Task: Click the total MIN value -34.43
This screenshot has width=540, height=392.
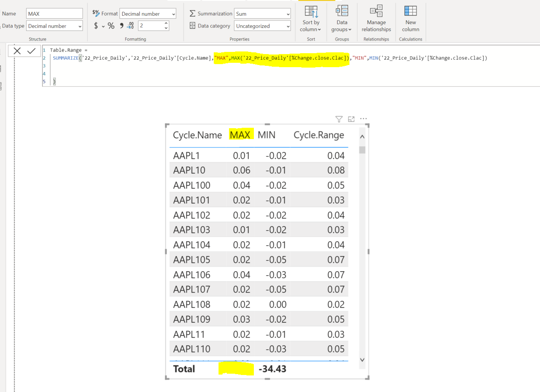Action: 272,369
